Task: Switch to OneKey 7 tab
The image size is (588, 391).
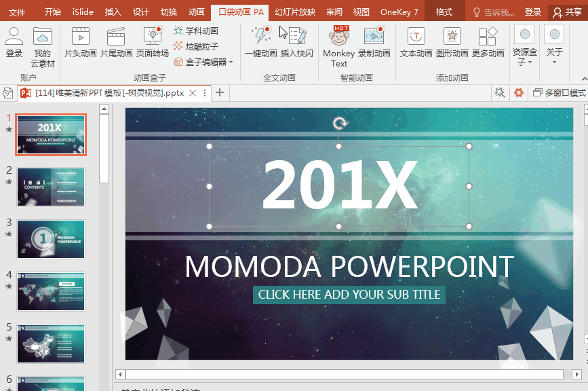Action: tap(399, 12)
